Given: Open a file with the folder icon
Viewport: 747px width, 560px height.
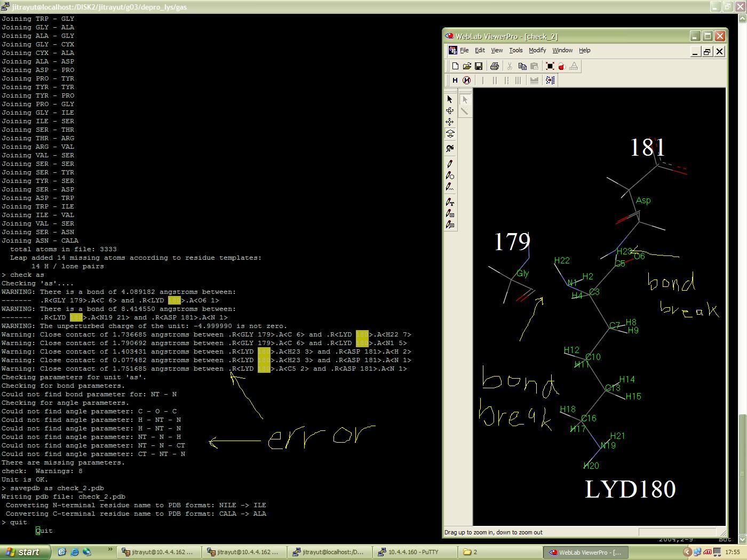Looking at the screenshot, I should [467, 66].
